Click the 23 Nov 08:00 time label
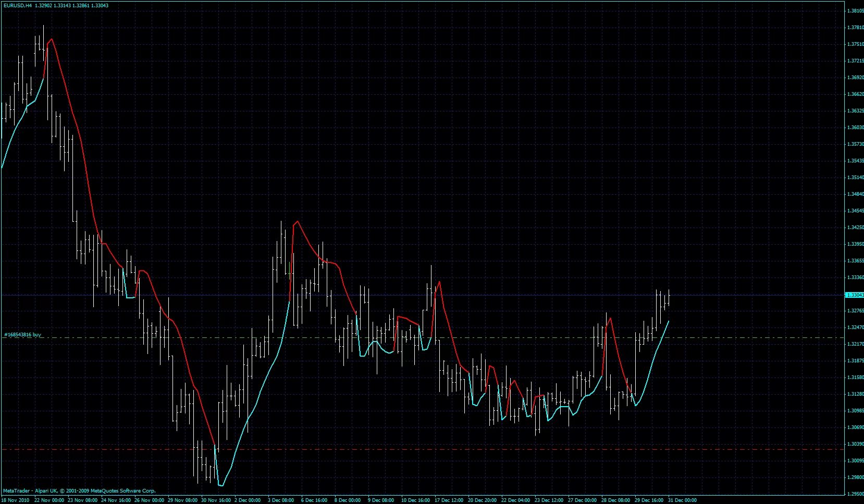This screenshot has height=504, width=864. click(x=82, y=500)
